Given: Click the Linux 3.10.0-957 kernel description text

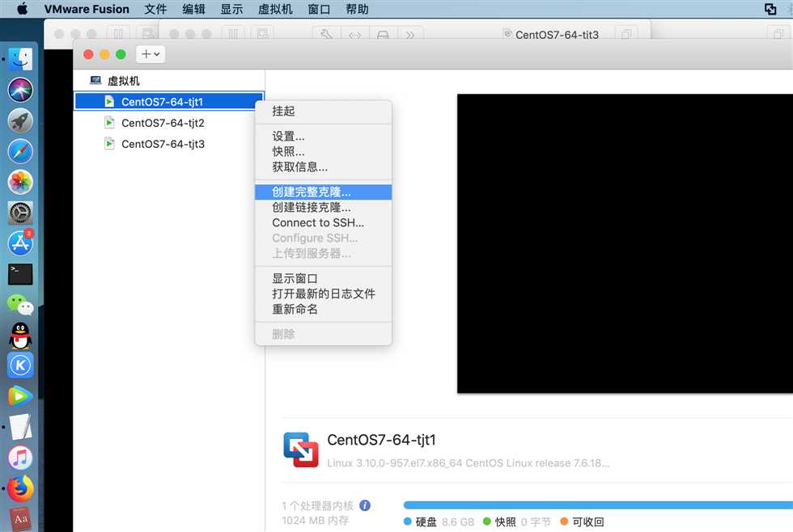Looking at the screenshot, I should (x=469, y=462).
